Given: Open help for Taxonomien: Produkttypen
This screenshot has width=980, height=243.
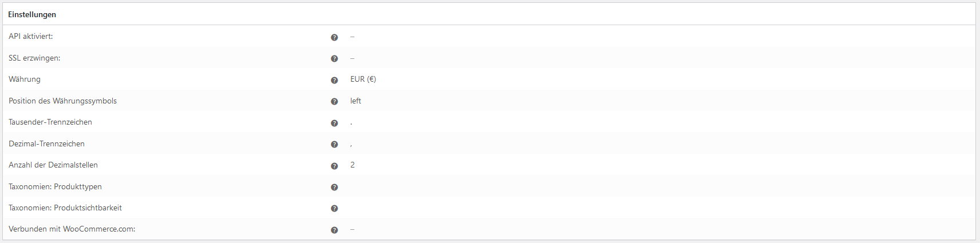Looking at the screenshot, I should (x=334, y=187).
